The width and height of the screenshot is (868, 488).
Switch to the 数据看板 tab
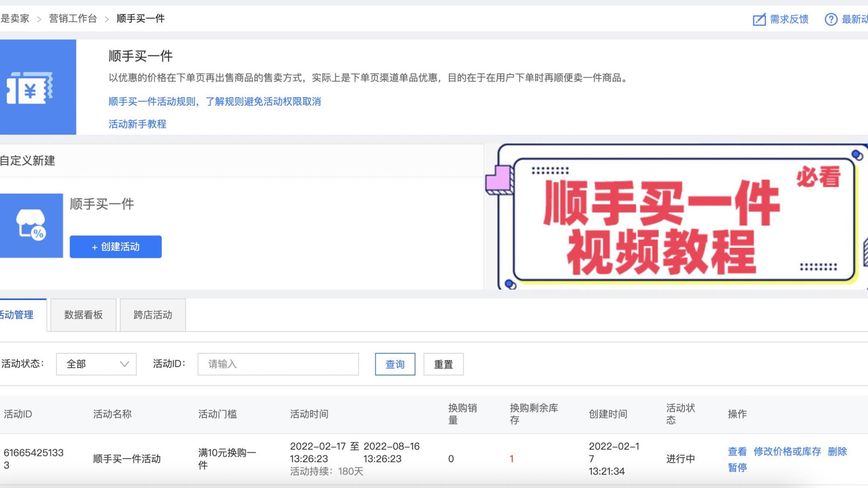[x=83, y=315]
